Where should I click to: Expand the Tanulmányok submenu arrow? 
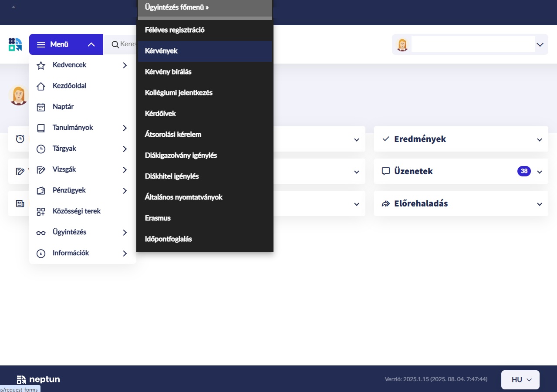click(125, 128)
